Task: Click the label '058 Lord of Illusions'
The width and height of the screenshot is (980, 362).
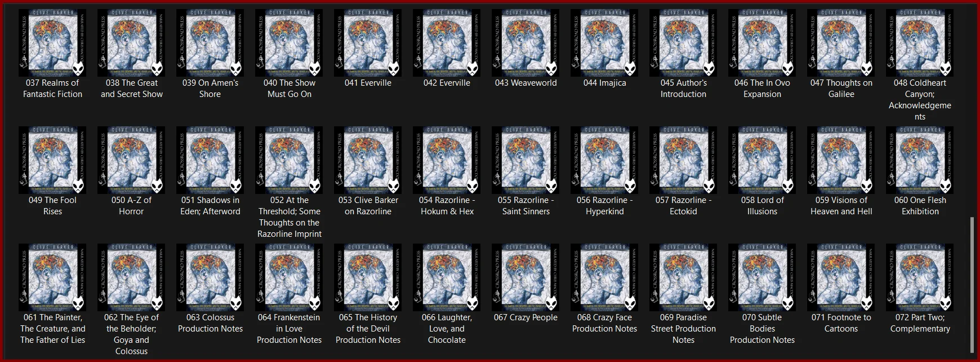Action: pos(762,206)
